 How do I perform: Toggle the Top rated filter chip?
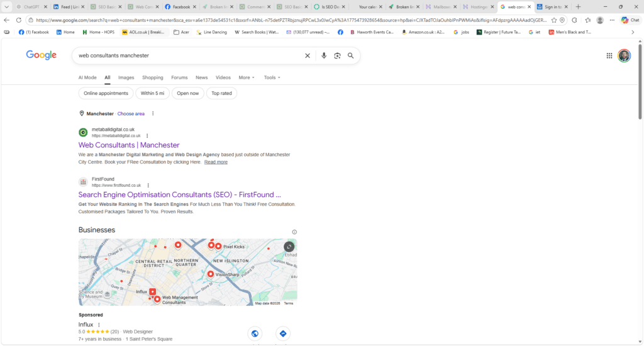point(221,93)
